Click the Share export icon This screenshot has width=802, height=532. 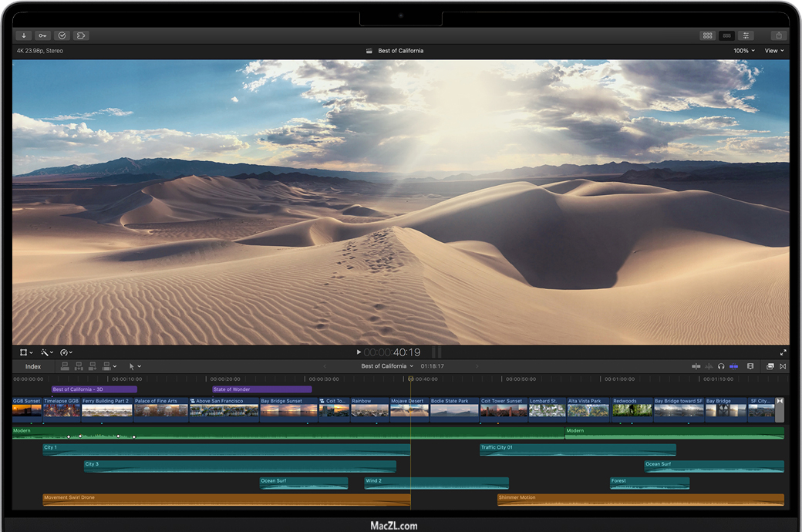click(778, 35)
